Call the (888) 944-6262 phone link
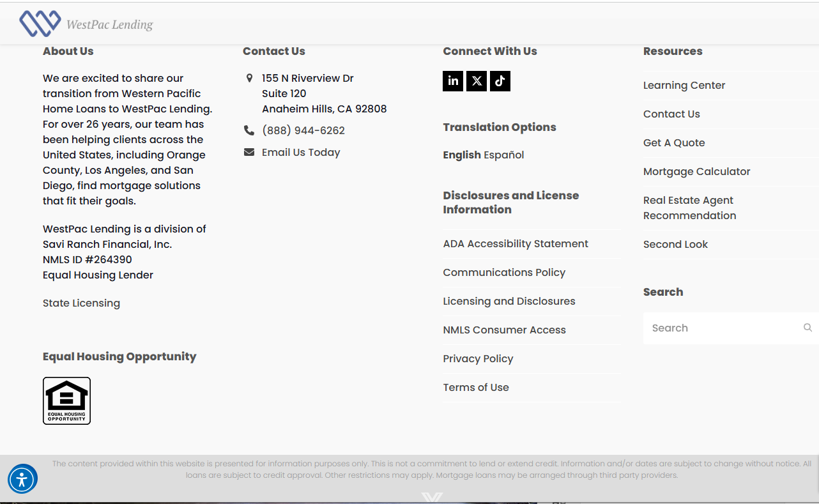Viewport: 819px width, 504px height. pos(303,130)
